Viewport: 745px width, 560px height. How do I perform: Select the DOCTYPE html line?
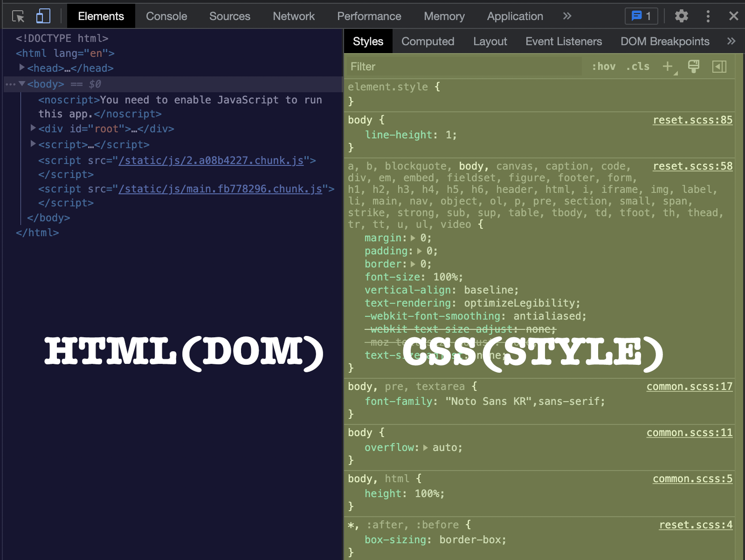pos(62,38)
